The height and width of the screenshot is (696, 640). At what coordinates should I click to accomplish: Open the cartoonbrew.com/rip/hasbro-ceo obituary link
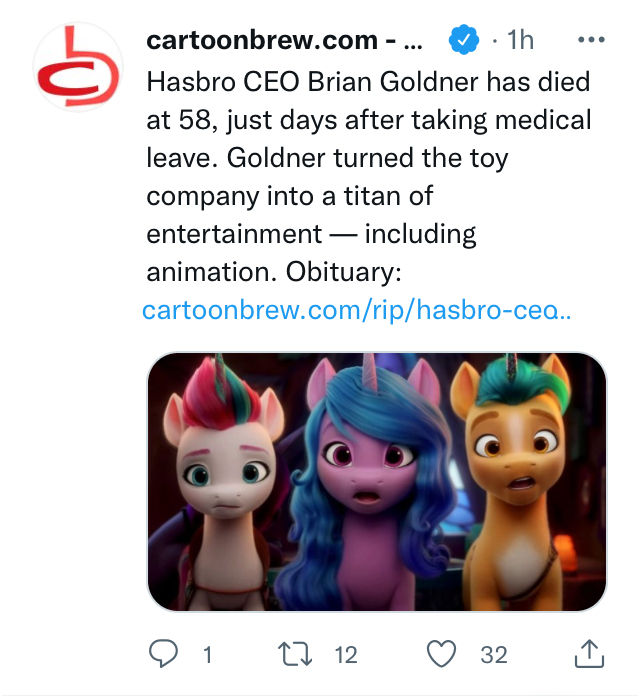click(357, 310)
